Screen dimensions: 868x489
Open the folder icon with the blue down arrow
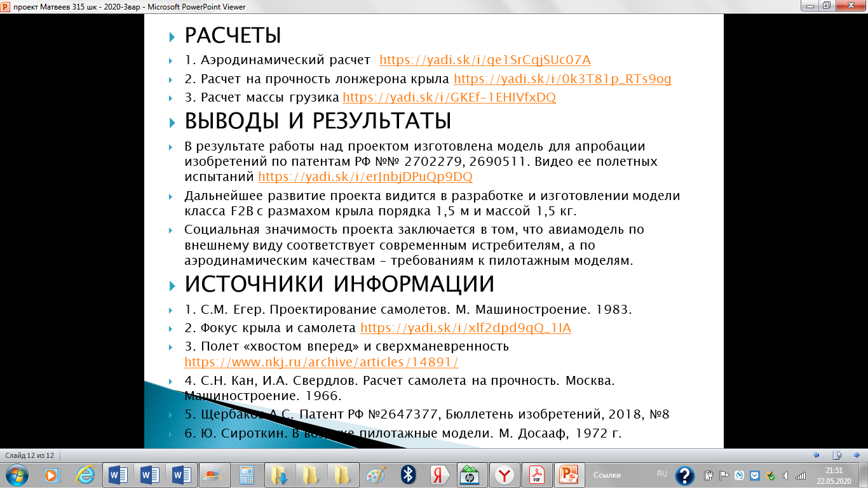pyautogui.click(x=279, y=475)
